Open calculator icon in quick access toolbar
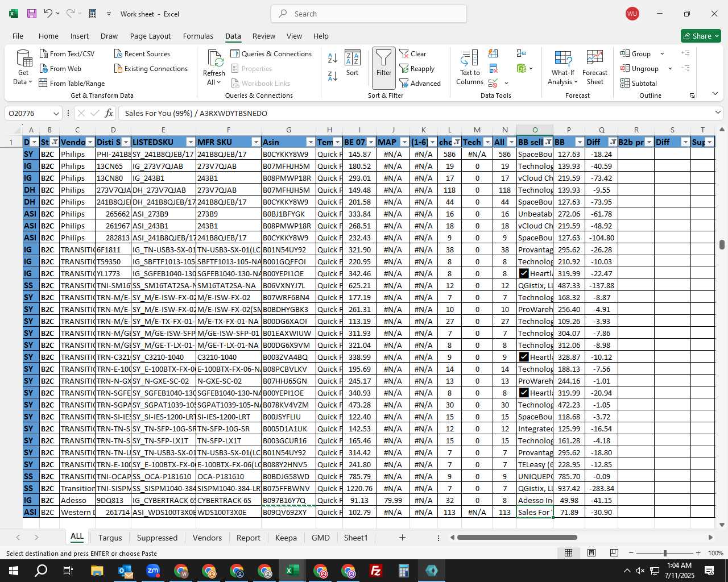Image resolution: width=728 pixels, height=582 pixels. point(93,14)
